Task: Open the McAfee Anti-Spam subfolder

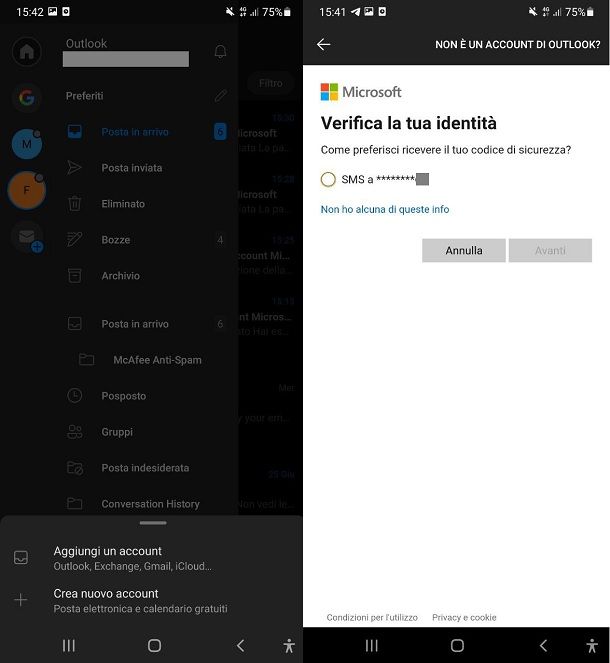Action: point(146,360)
